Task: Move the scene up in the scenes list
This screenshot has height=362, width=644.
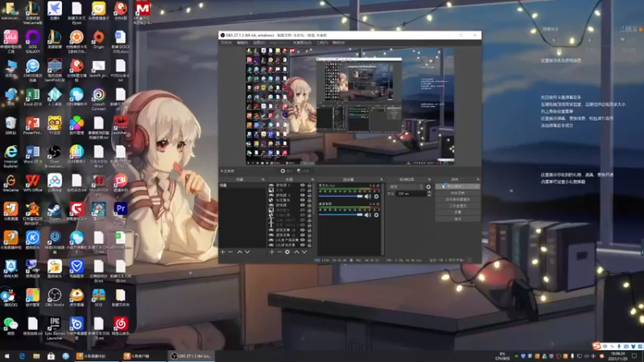Action: pyautogui.click(x=239, y=252)
